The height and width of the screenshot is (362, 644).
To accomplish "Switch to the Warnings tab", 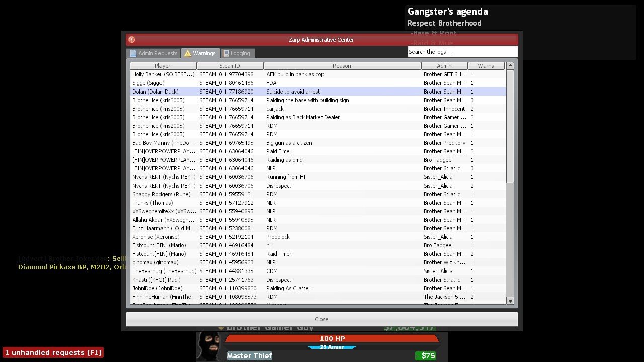I will click(200, 53).
